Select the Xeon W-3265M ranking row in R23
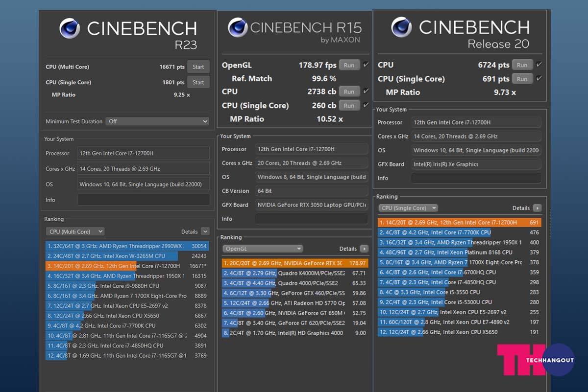Viewport: 588px width, 392px height. click(127, 256)
